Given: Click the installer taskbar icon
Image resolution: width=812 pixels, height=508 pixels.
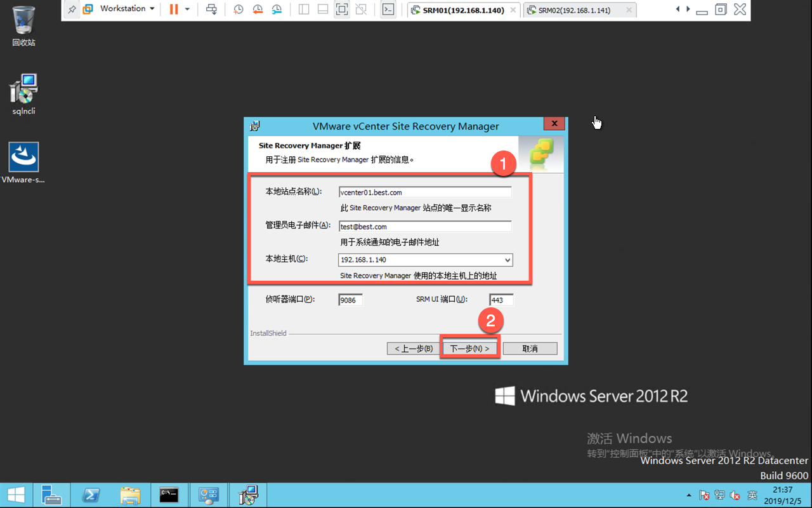Looking at the screenshot, I should [x=247, y=495].
